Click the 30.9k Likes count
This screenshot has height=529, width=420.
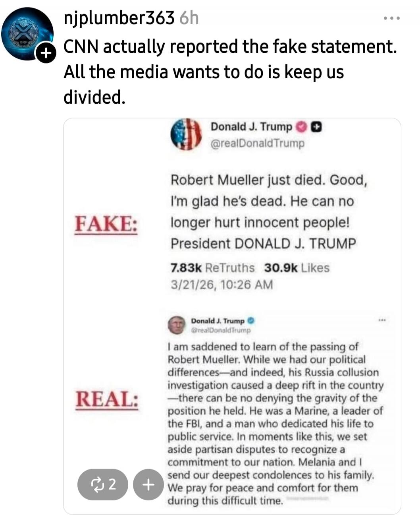(x=297, y=268)
